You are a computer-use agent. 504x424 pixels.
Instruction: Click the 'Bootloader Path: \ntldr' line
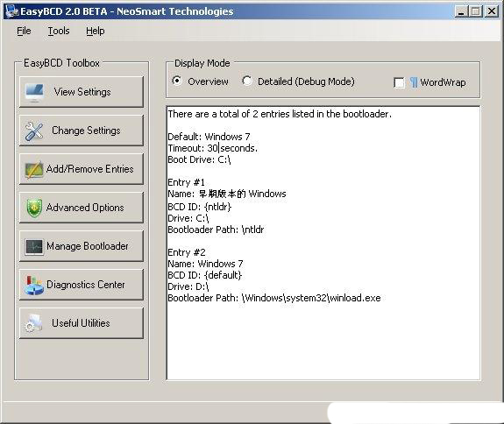coord(216,230)
